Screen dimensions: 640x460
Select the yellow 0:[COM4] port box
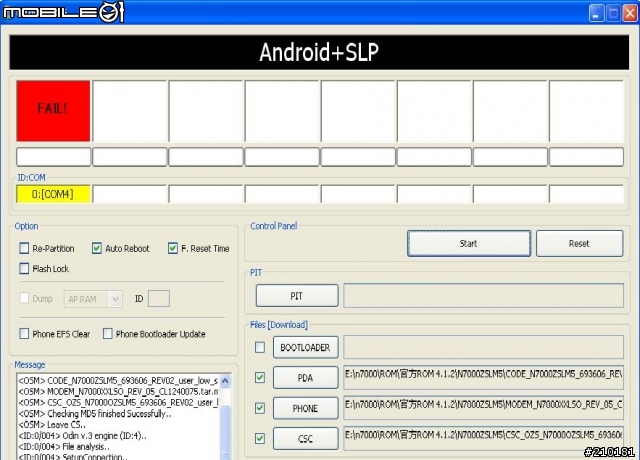pos(53,194)
